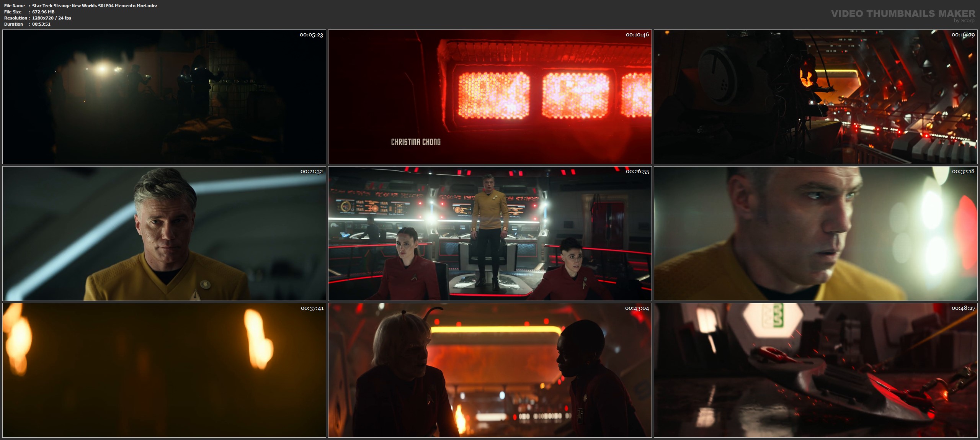Click the profile shot thumbnail at 00:32:18
The width and height of the screenshot is (980, 440).
(x=815, y=233)
